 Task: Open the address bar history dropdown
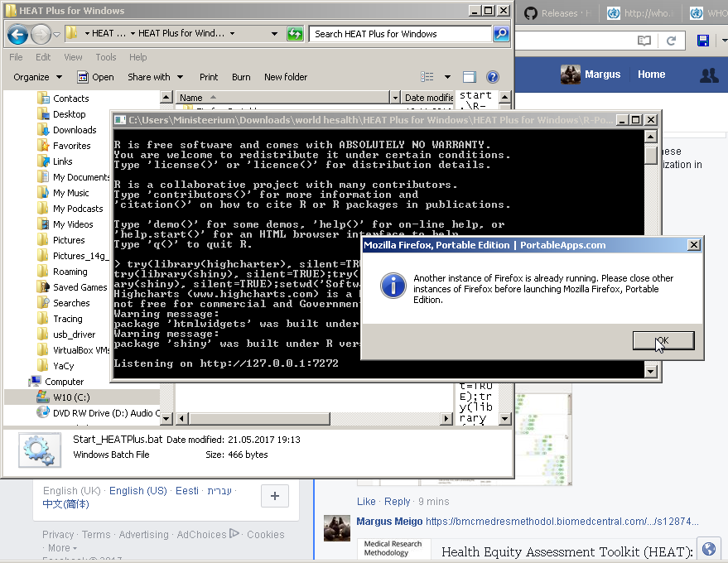[274, 34]
